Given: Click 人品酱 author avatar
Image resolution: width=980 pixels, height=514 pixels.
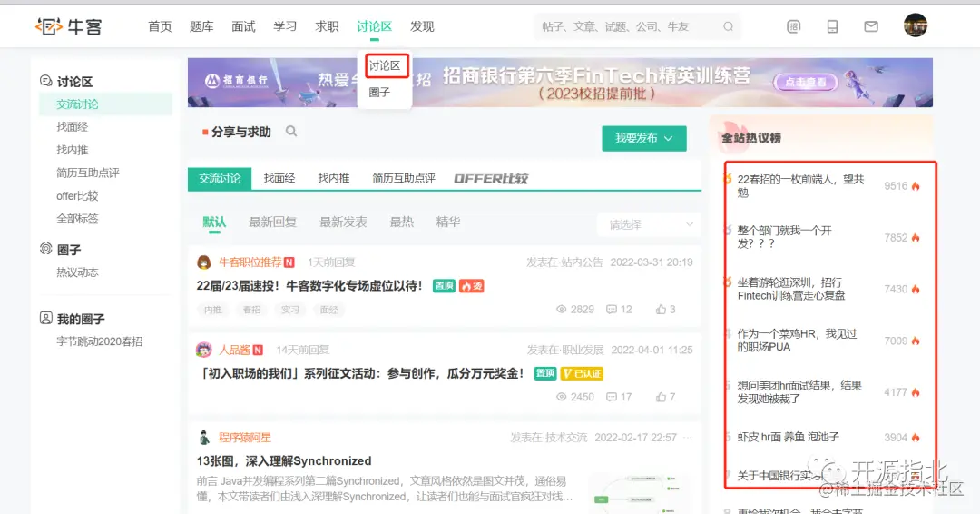Looking at the screenshot, I should pos(204,350).
